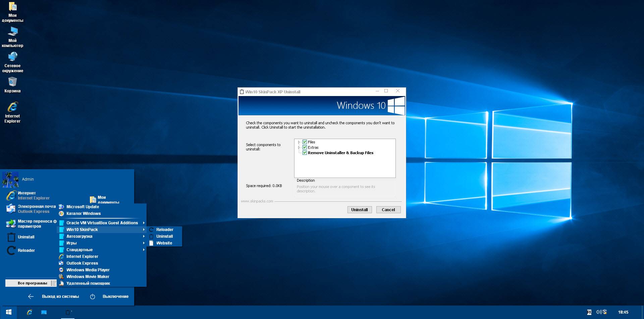Click Выключение to shut down
This screenshot has height=319, width=644.
[116, 297]
